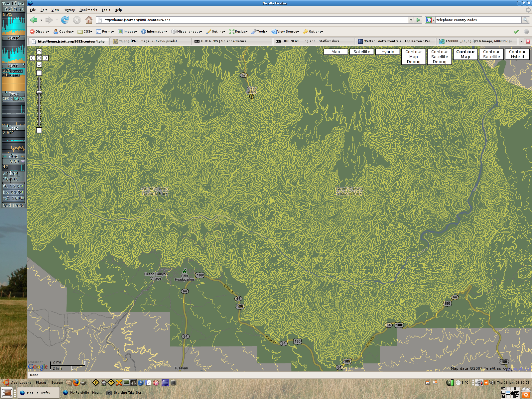Viewport: 532px width, 399px height.
Task: Switch map type to Satellite
Action: coord(362,52)
